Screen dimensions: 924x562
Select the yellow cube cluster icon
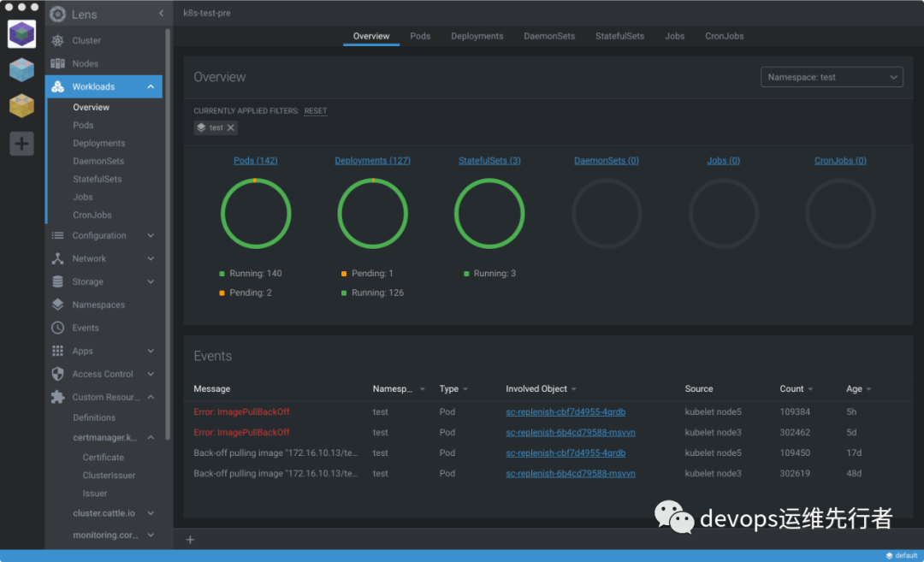[21, 106]
